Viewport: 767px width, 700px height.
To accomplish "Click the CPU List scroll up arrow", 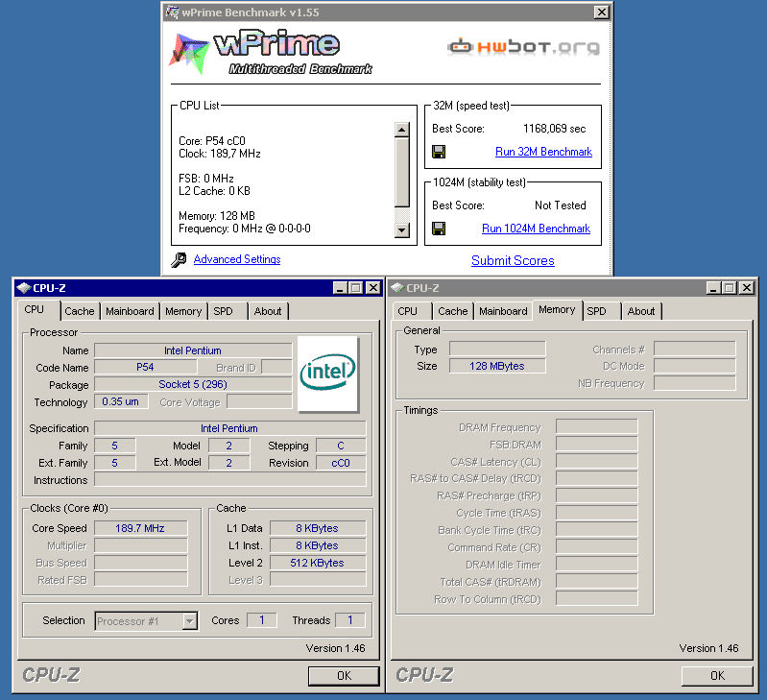I will click(x=401, y=130).
